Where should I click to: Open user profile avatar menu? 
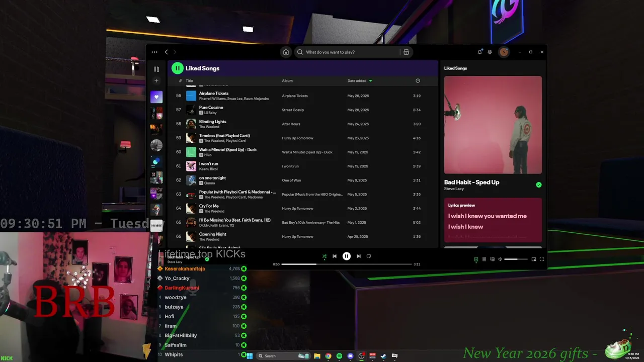click(x=504, y=52)
